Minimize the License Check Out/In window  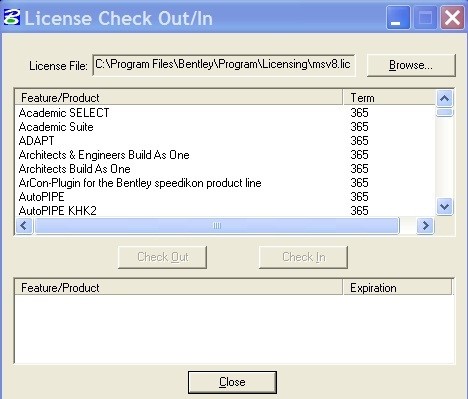click(x=398, y=18)
